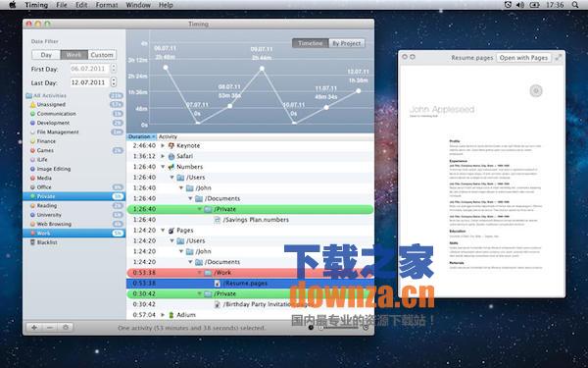
Task: Select the University project in sidebar
Action: pos(73,215)
